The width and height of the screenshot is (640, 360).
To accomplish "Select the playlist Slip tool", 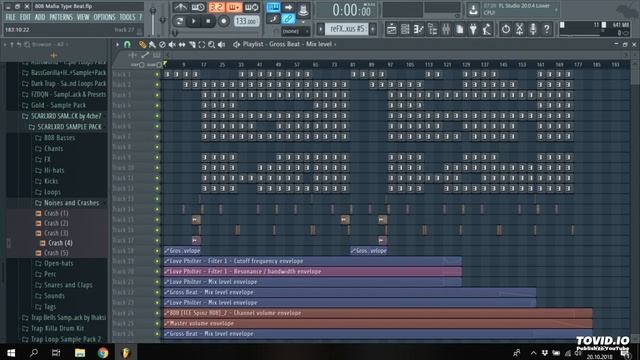I will [x=182, y=44].
